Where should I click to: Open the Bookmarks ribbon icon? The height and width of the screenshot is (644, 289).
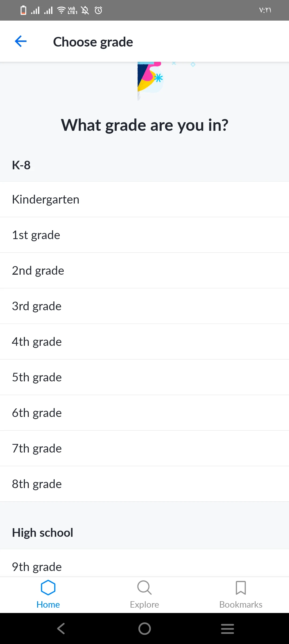point(241,588)
